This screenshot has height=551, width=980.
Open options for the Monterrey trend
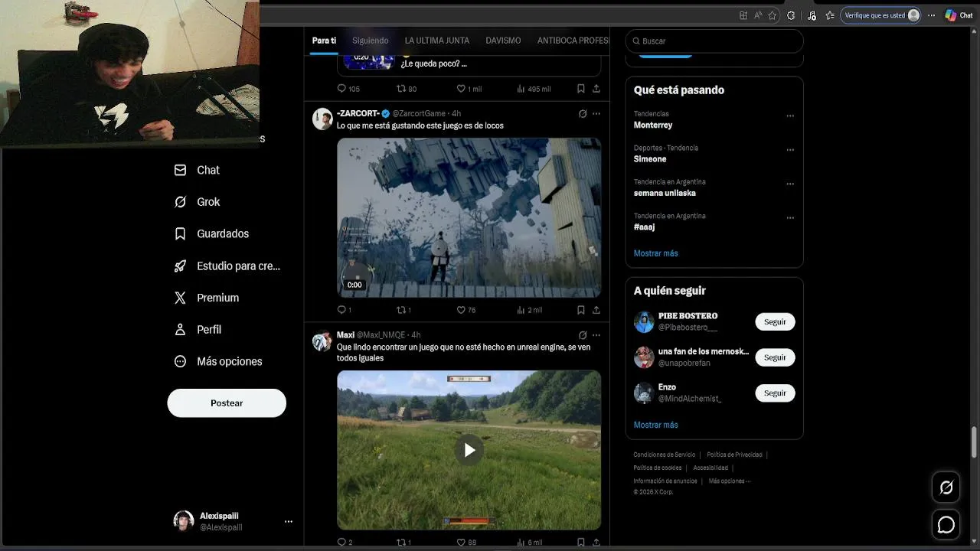pyautogui.click(x=790, y=116)
